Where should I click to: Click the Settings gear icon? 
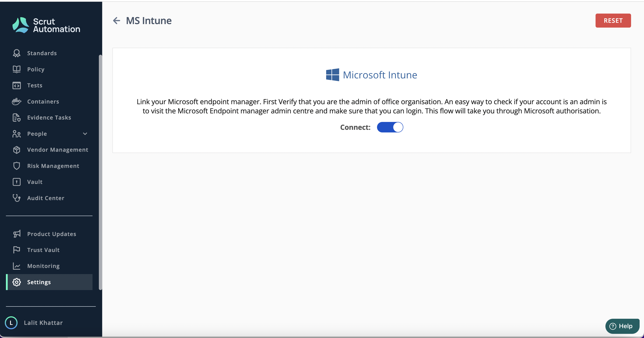(16, 282)
